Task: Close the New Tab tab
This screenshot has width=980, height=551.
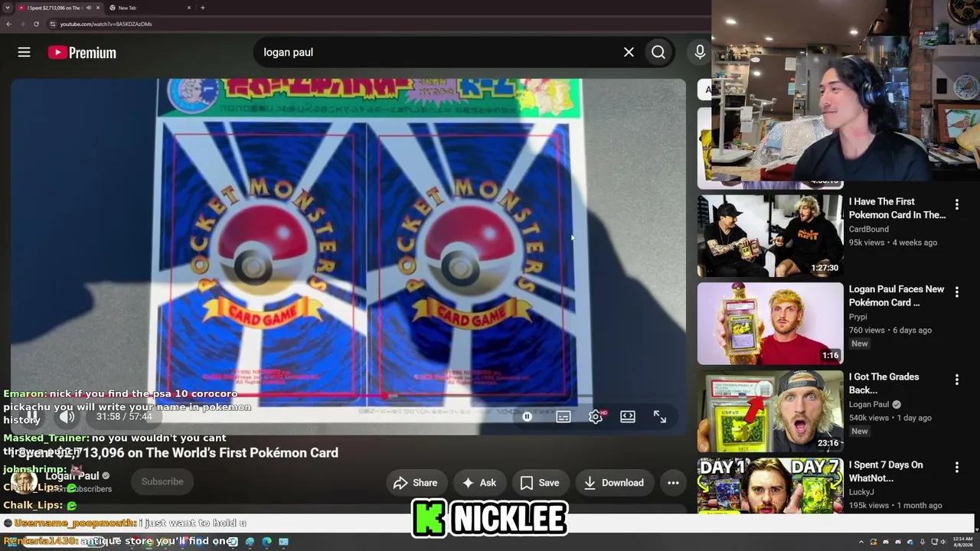Action: click(x=189, y=8)
